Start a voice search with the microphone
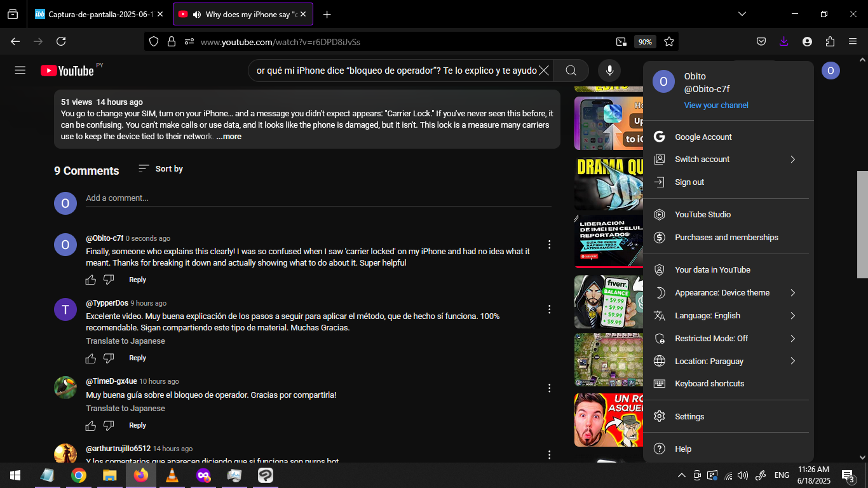868x488 pixels. tap(609, 71)
